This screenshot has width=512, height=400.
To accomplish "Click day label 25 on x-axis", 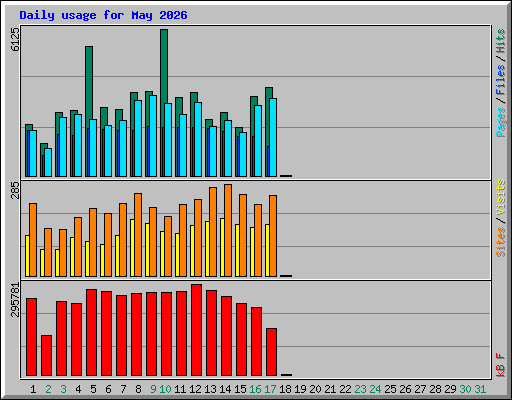I will click(390, 389).
